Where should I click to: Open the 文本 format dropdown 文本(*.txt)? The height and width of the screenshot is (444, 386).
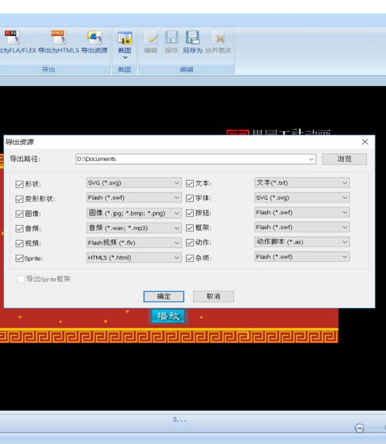[302, 183]
